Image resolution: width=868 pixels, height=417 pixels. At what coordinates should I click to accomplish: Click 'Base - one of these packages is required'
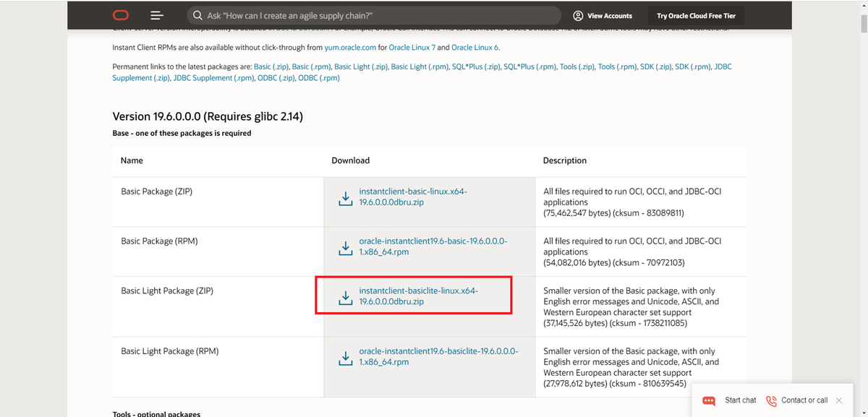[x=182, y=134]
